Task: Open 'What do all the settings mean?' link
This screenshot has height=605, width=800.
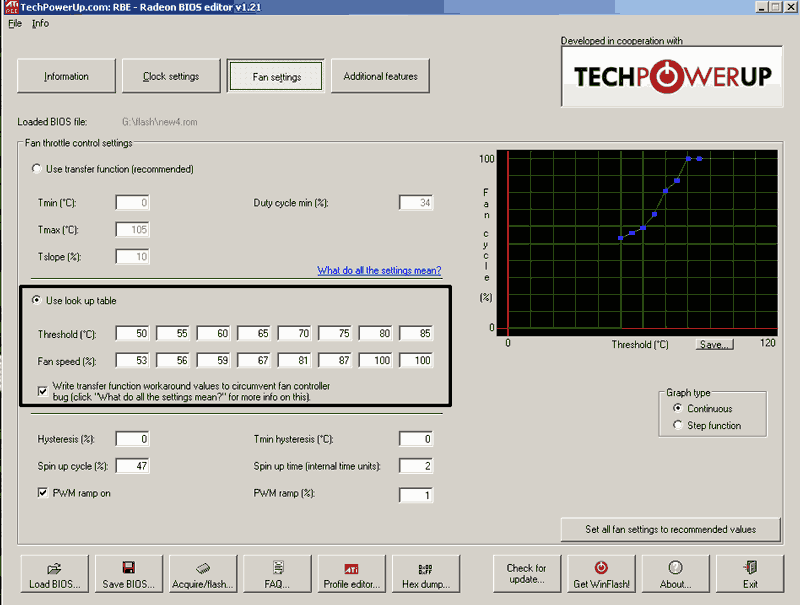Action: pos(379,270)
